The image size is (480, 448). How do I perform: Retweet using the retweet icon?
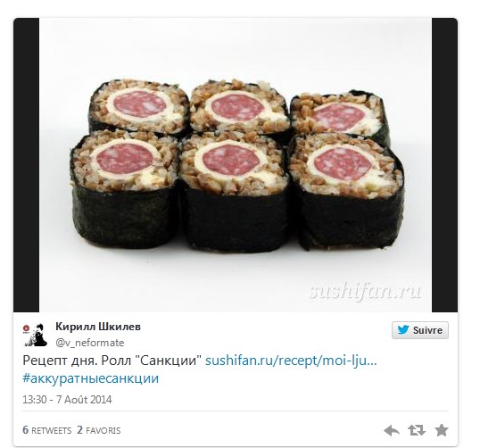click(x=417, y=430)
